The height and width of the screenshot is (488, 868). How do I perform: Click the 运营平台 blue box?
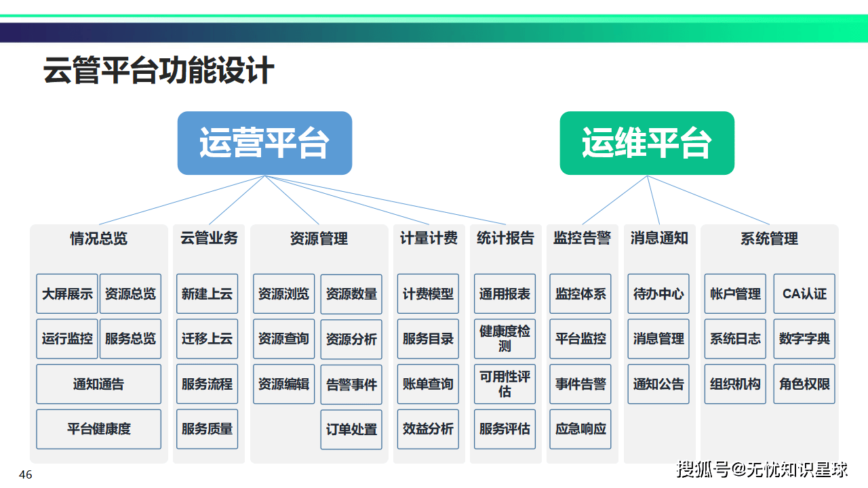(x=264, y=143)
